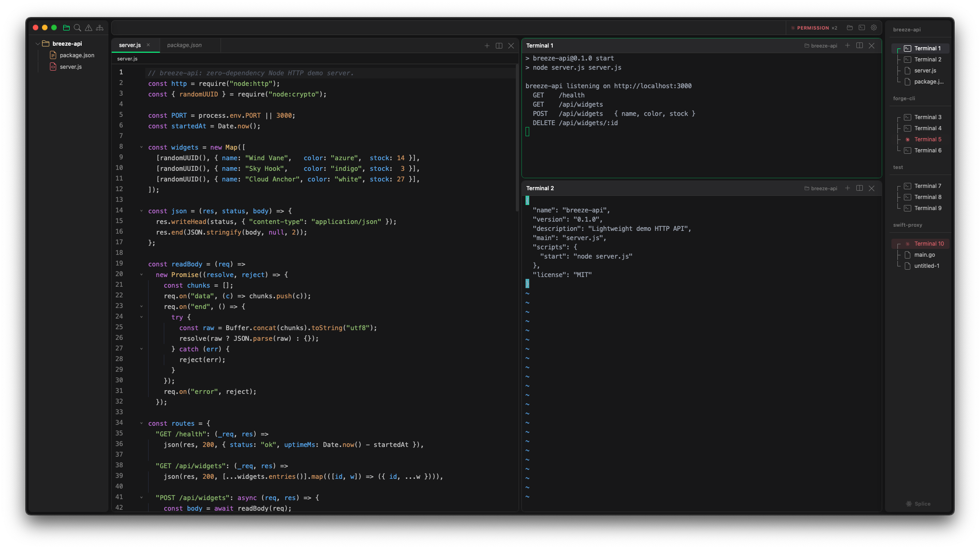
Task: Fold the catch block on line 27
Action: pyautogui.click(x=141, y=349)
